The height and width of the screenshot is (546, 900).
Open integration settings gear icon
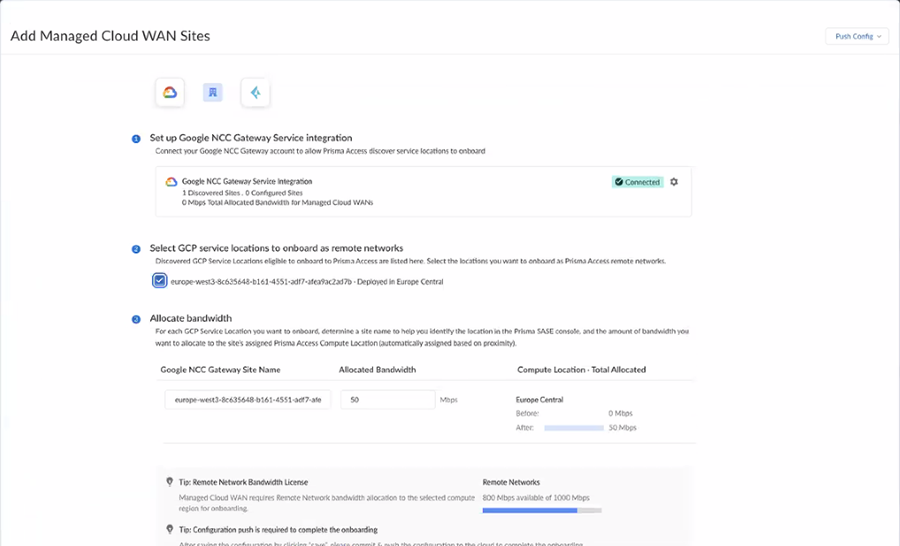(674, 182)
